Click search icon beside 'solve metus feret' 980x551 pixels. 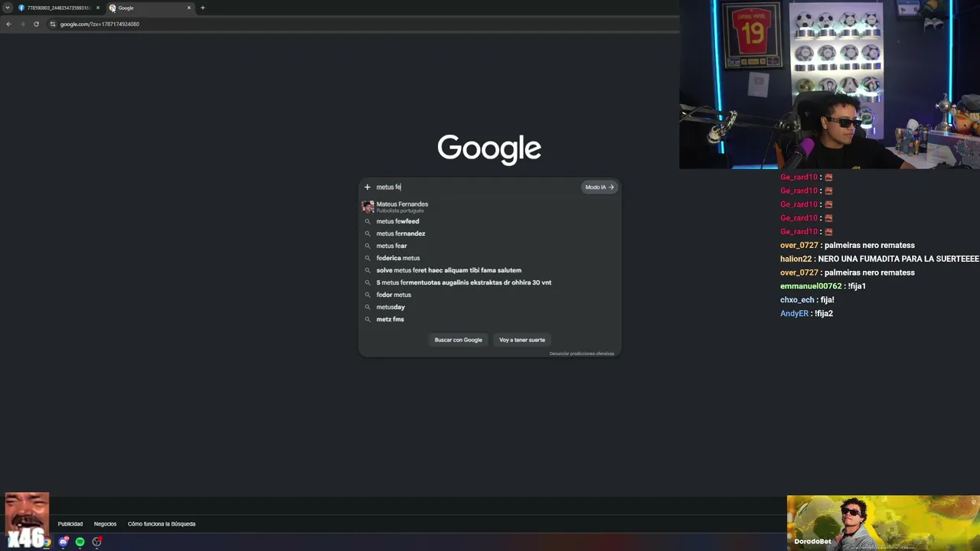tap(367, 270)
